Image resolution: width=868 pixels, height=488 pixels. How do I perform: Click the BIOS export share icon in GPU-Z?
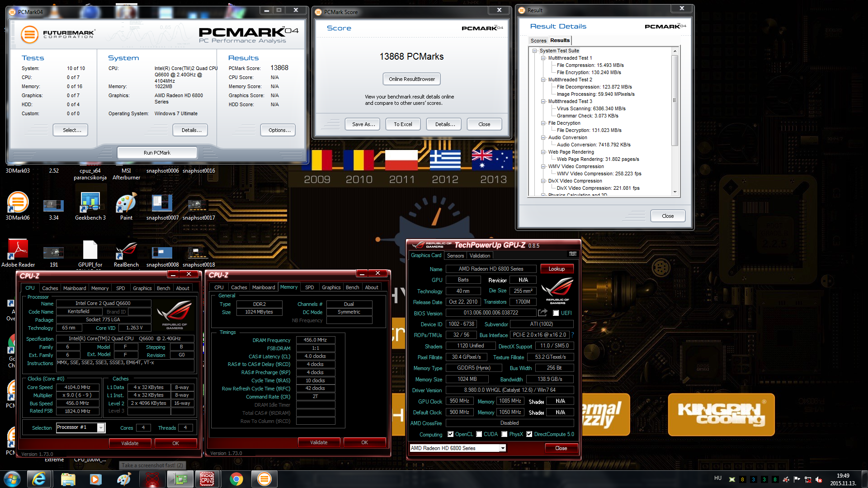(542, 313)
